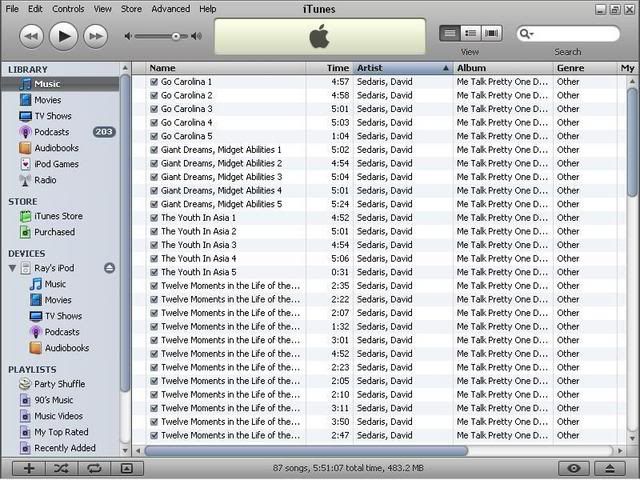Eject Ray's iPod
Viewport: 640px width, 480px height.
[x=109, y=268]
